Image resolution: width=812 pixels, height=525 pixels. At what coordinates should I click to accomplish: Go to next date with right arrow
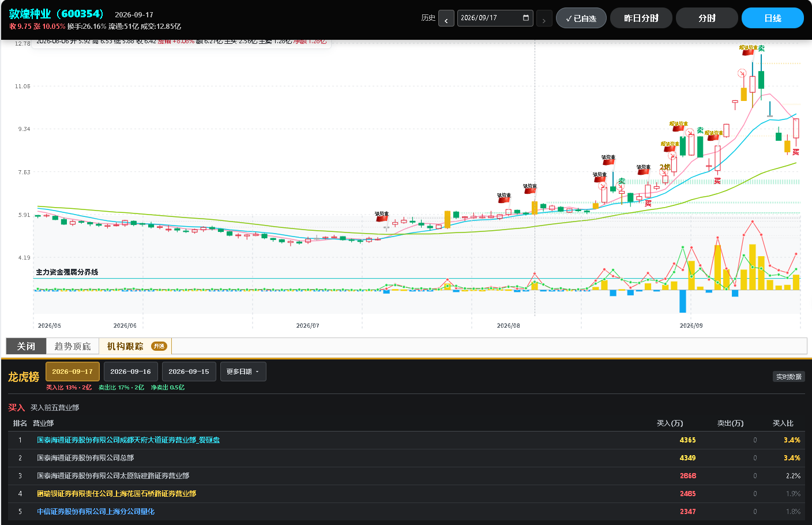(x=544, y=19)
